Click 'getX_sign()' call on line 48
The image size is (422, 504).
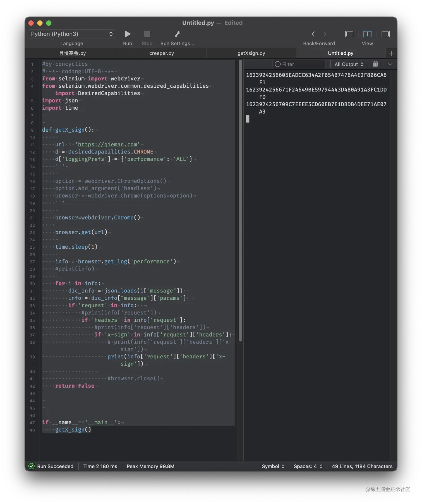(x=73, y=429)
